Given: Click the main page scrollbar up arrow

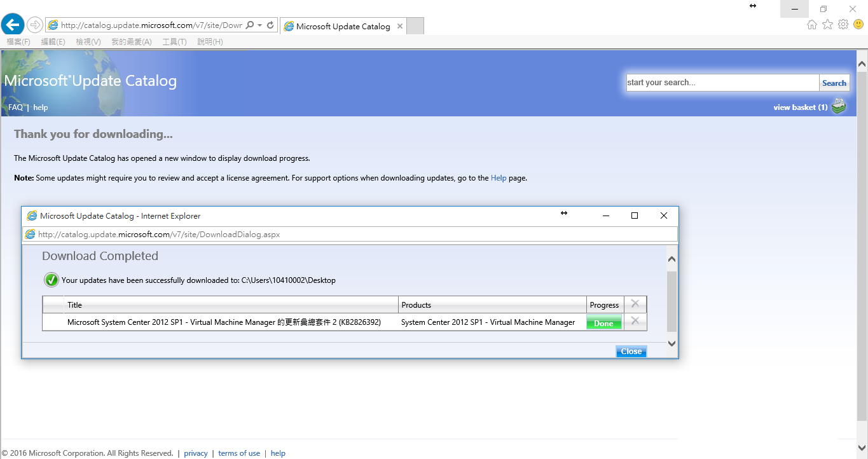Looking at the screenshot, I should pos(862,64).
